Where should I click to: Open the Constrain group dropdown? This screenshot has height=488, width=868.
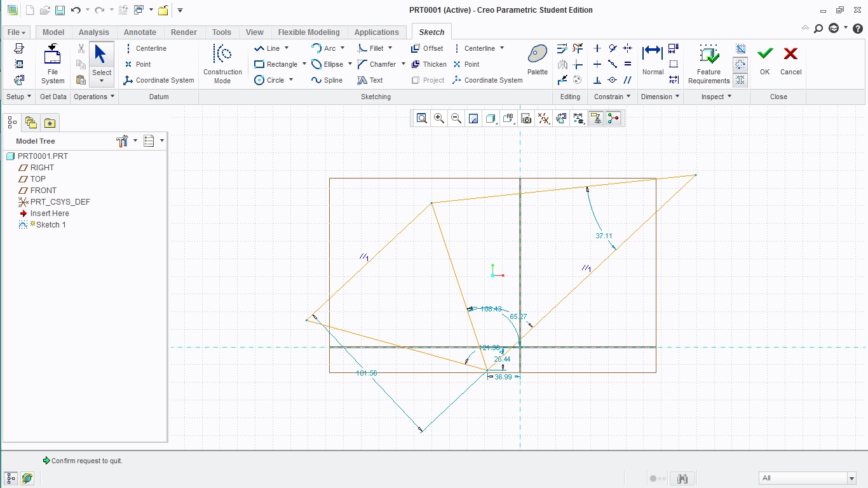(612, 97)
